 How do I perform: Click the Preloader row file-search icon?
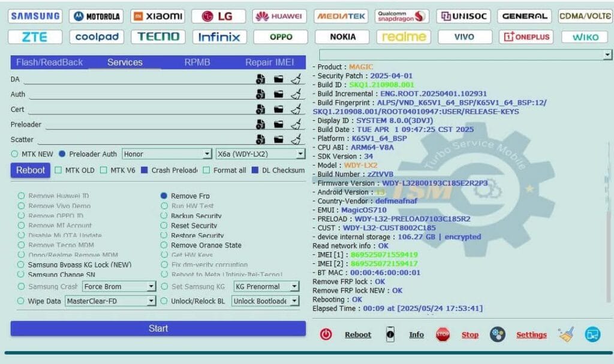(260, 124)
